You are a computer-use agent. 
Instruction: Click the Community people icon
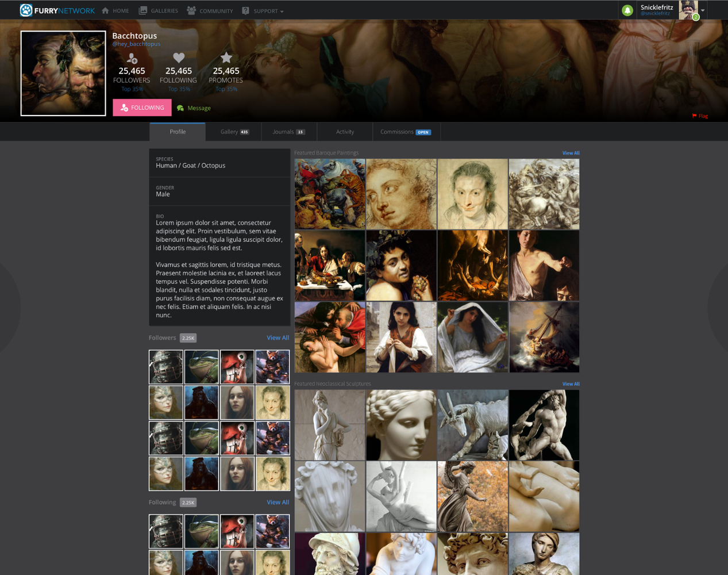coord(191,10)
